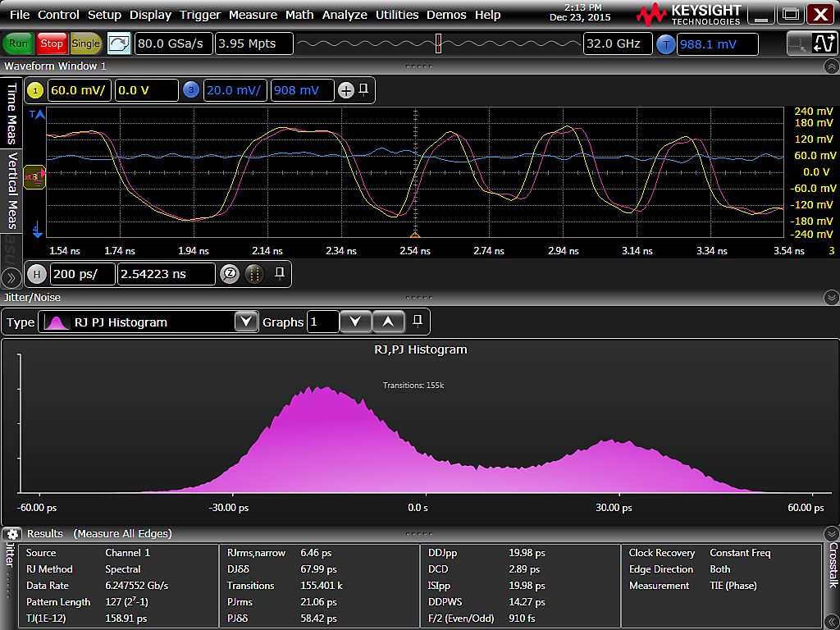The height and width of the screenshot is (630, 840).
Task: Collapse the Waveform Window 1 panel
Action: pyautogui.click(x=831, y=66)
